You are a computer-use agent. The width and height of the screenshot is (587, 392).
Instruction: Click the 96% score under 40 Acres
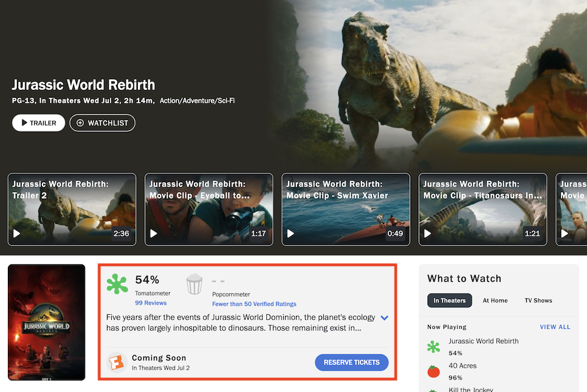click(x=455, y=378)
